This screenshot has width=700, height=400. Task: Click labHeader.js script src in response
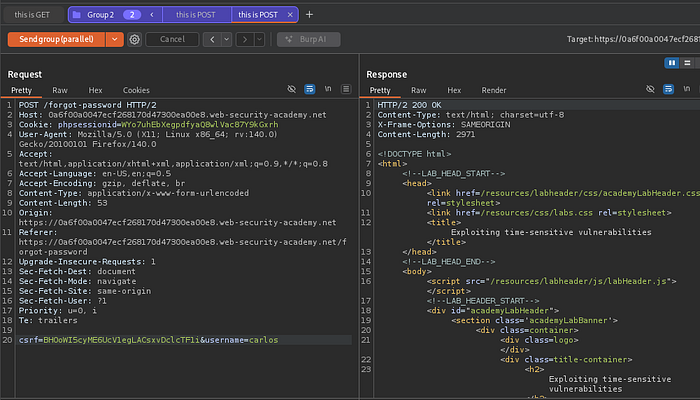[x=577, y=281]
